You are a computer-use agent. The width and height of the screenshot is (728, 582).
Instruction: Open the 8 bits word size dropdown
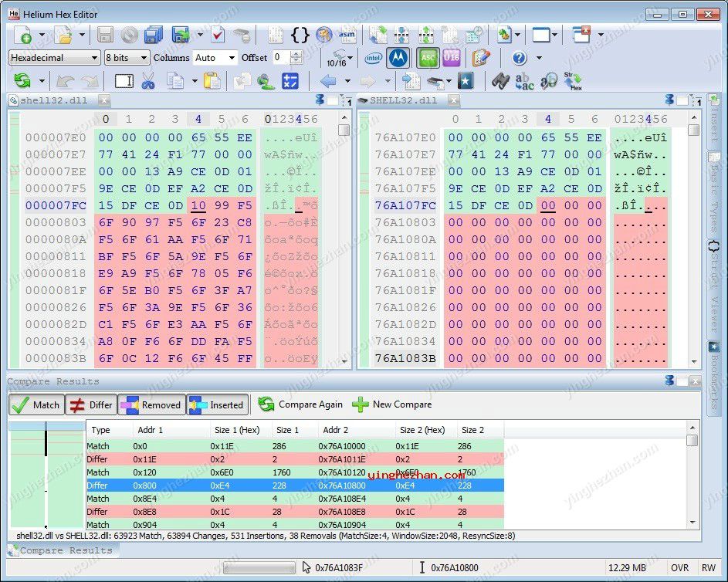click(x=127, y=58)
